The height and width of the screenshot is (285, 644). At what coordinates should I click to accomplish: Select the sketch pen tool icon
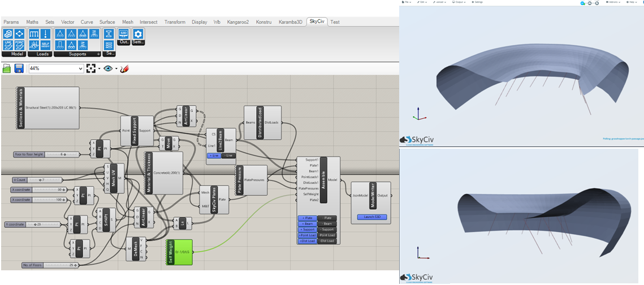125,68
